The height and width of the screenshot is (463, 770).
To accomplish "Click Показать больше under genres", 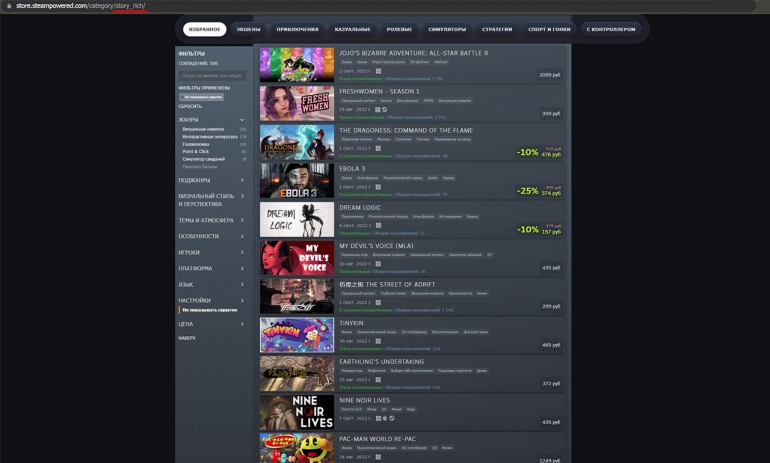I will click(200, 166).
